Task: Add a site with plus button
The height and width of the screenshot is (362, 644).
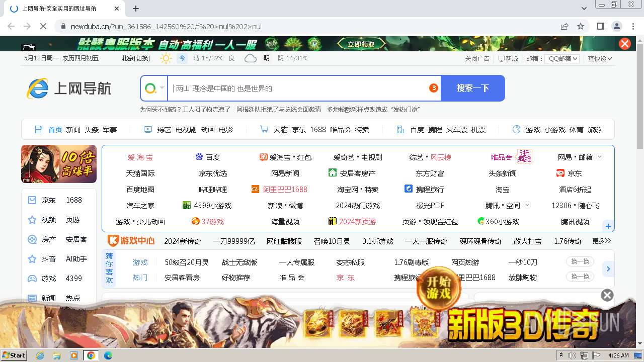Action: tap(608, 226)
